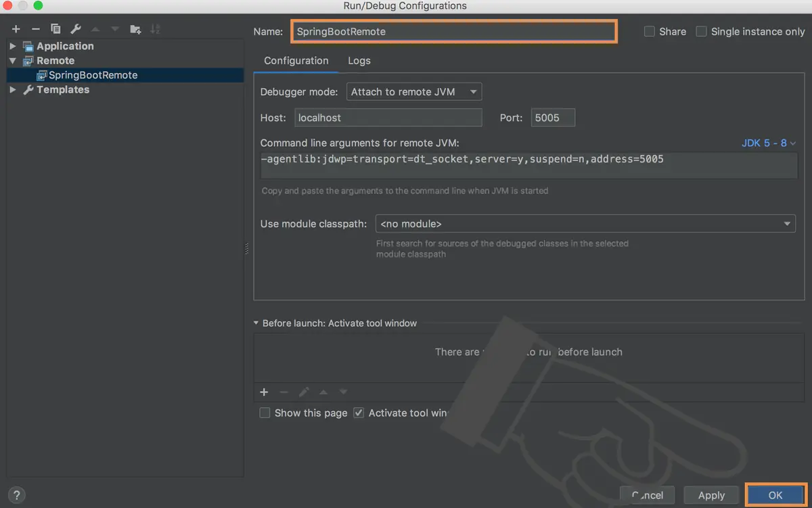The height and width of the screenshot is (508, 812).
Task: Check the Show this page option
Action: click(x=265, y=413)
